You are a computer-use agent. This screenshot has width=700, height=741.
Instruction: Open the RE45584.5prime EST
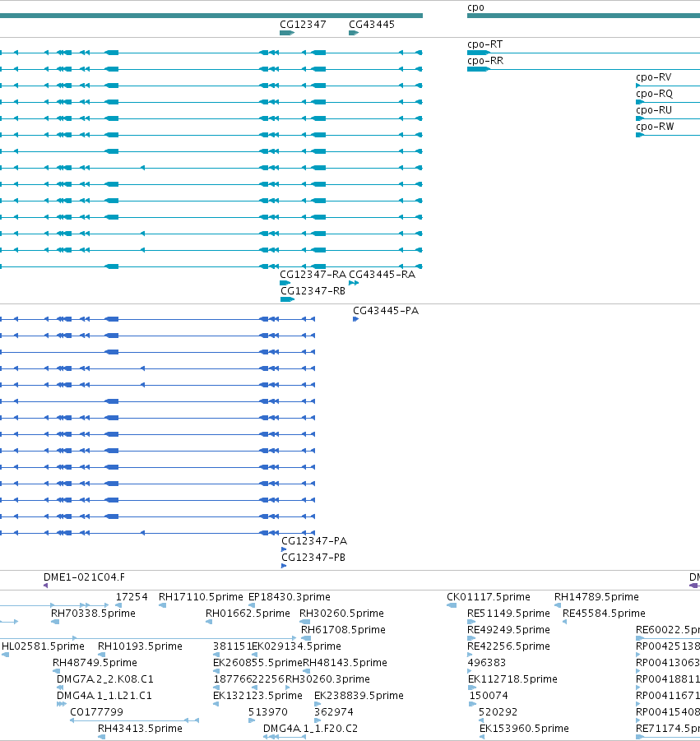(x=604, y=614)
